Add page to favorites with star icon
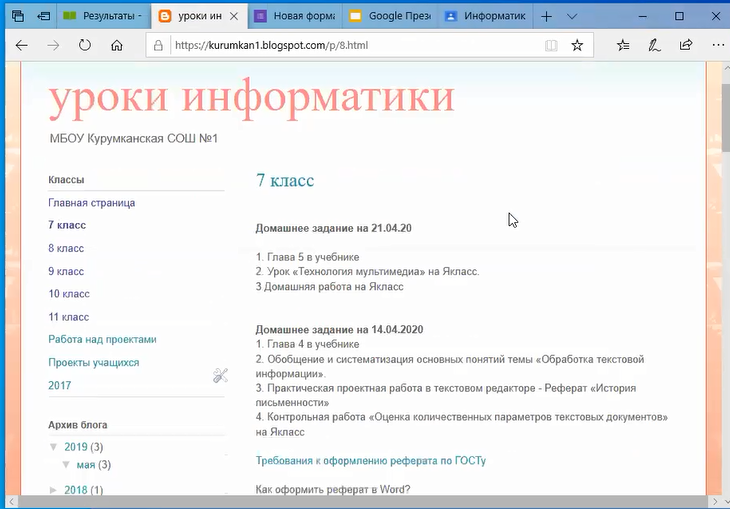The width and height of the screenshot is (730, 509). 577,45
